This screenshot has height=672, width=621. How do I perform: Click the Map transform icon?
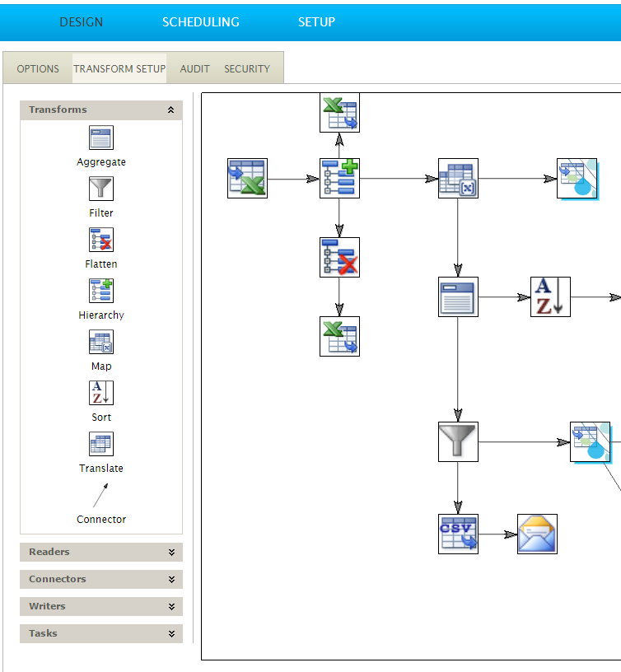(x=101, y=343)
